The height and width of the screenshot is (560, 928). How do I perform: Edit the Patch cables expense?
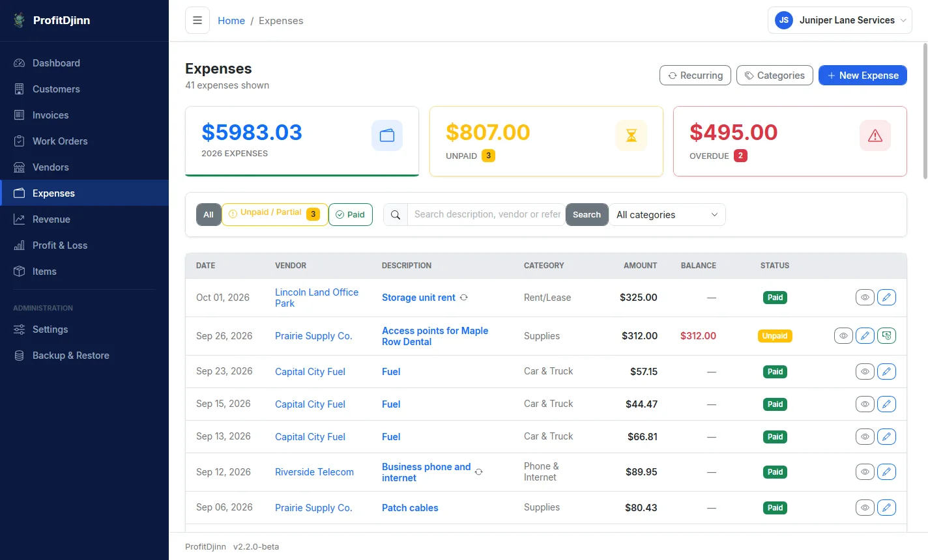[886, 508]
